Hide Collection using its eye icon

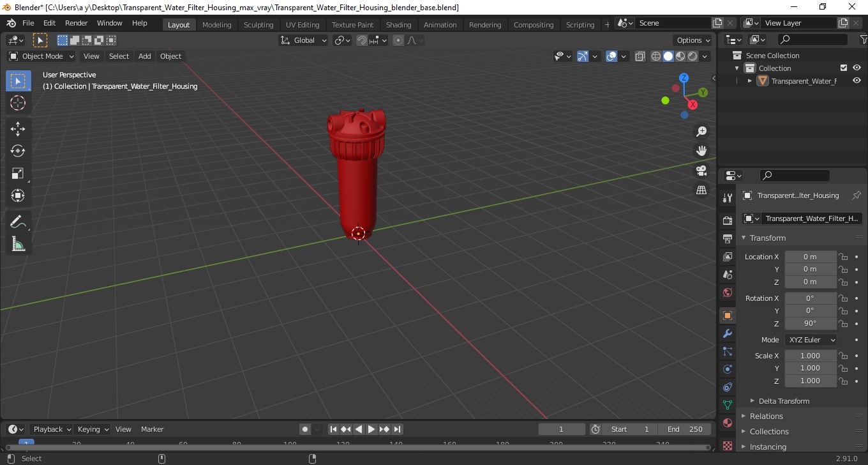point(857,68)
